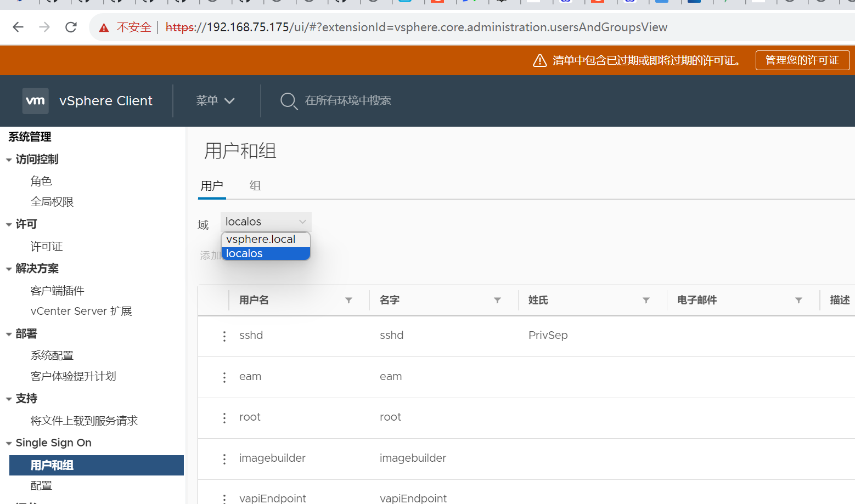855x504 pixels.
Task: Open 全局权限 in the sidebar
Action: 52,202
